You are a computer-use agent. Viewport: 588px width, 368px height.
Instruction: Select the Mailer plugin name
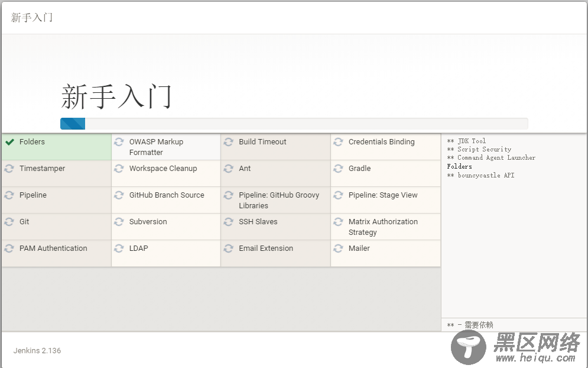tap(359, 248)
